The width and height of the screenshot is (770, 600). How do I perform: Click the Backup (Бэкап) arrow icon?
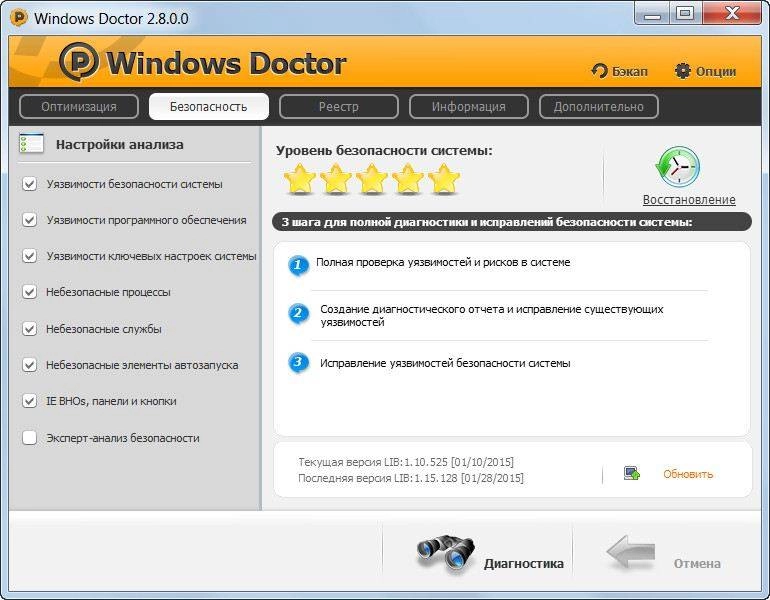(x=599, y=71)
